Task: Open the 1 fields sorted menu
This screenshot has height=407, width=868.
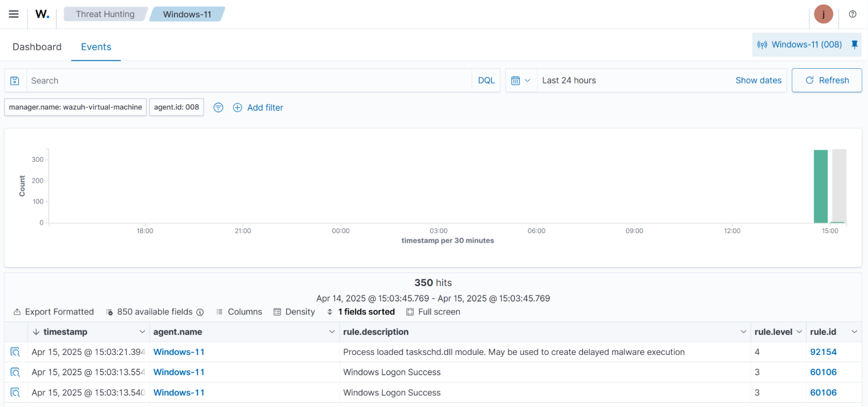Action: (x=361, y=312)
